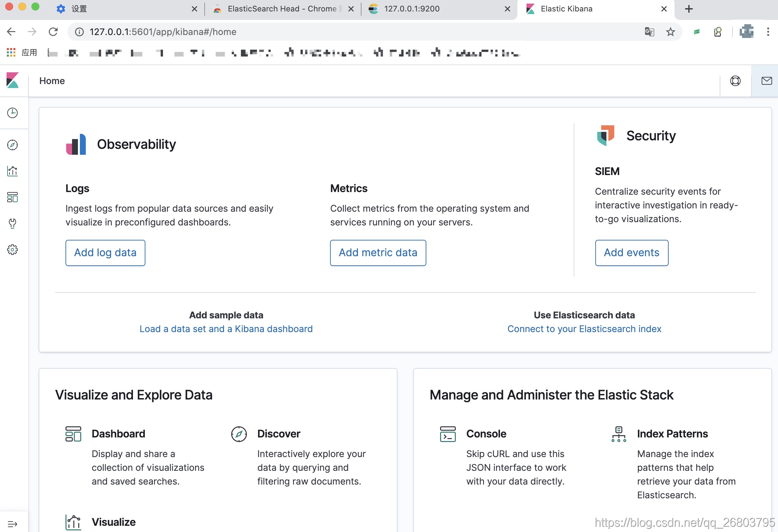778x532 pixels.
Task: Go back in browser history
Action: coord(11,32)
